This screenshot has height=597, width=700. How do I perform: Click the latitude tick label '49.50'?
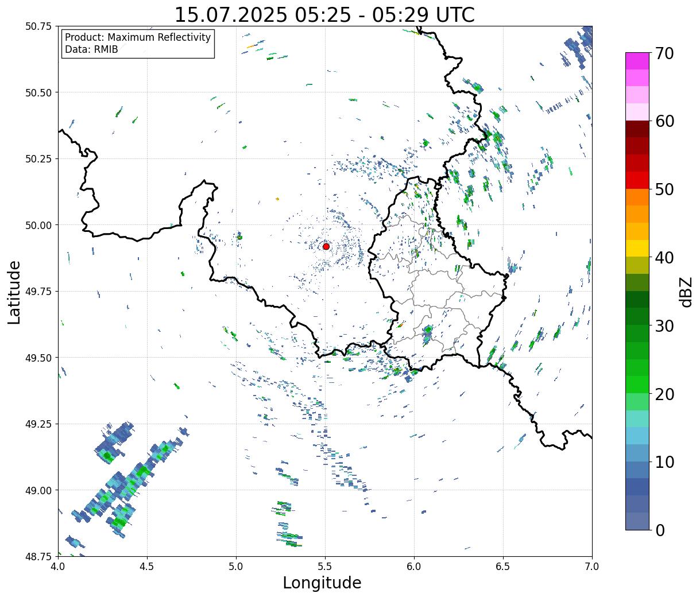pyautogui.click(x=38, y=358)
